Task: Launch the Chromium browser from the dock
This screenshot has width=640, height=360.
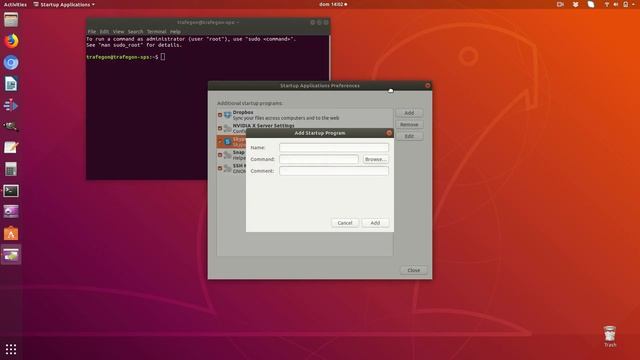Action: pyautogui.click(x=11, y=62)
